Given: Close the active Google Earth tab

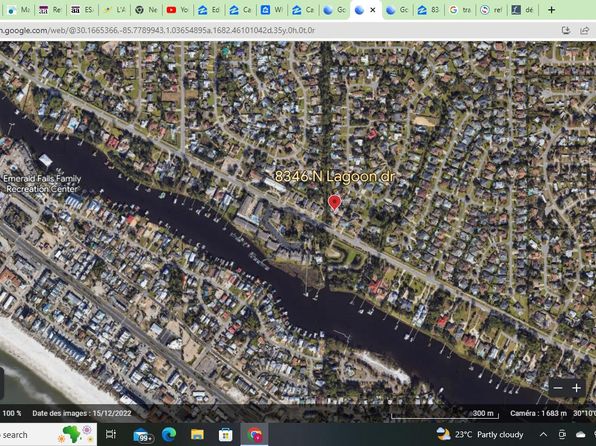Looking at the screenshot, I should (x=373, y=10).
